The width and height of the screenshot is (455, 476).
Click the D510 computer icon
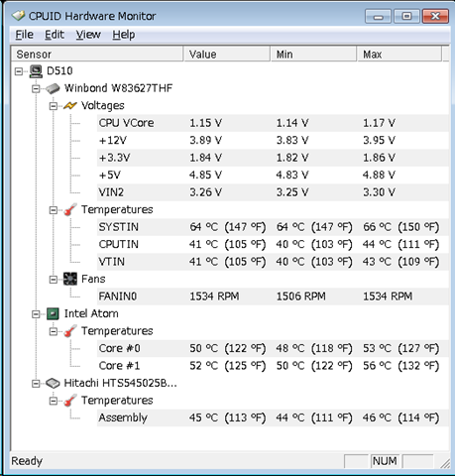pyautogui.click(x=36, y=71)
